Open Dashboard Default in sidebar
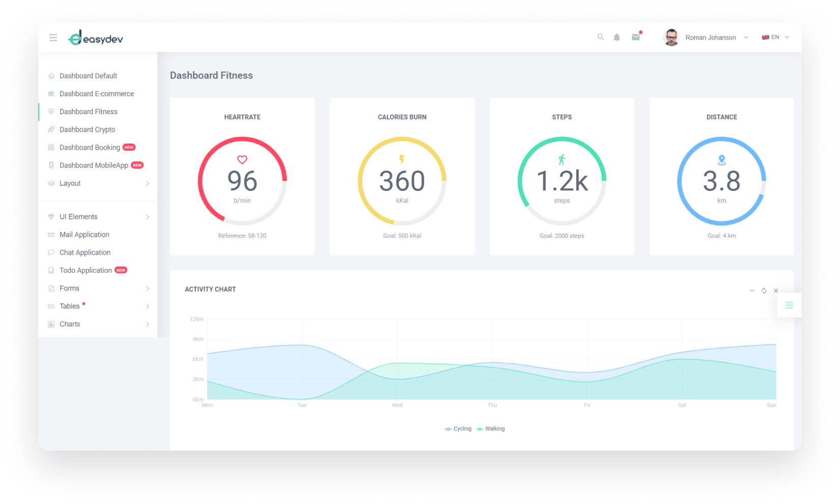840x504 pixels. 89,76
